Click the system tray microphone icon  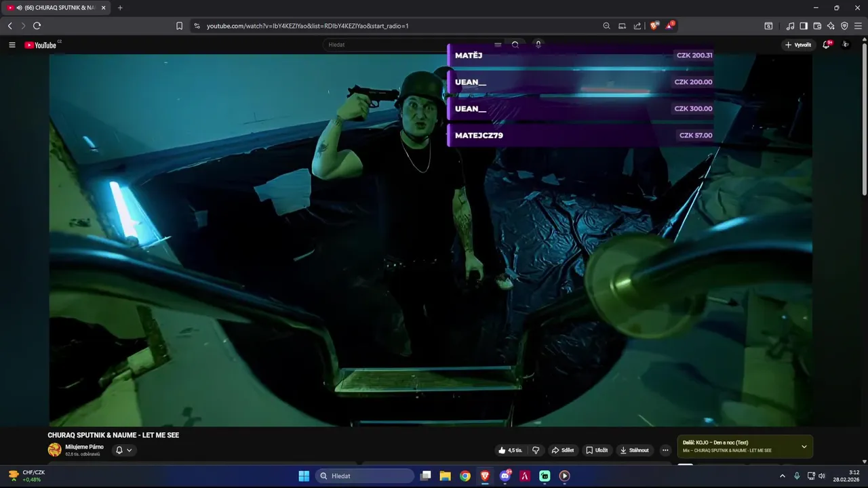point(797,476)
